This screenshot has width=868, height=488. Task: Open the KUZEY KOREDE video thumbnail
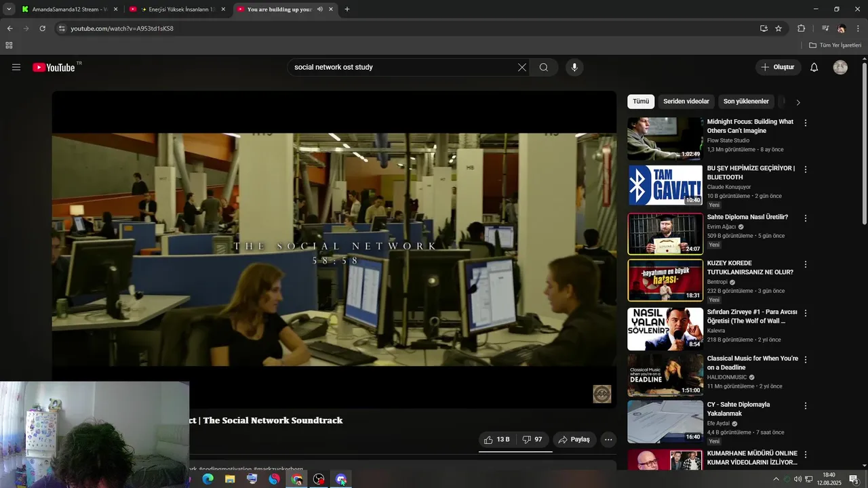point(665,280)
